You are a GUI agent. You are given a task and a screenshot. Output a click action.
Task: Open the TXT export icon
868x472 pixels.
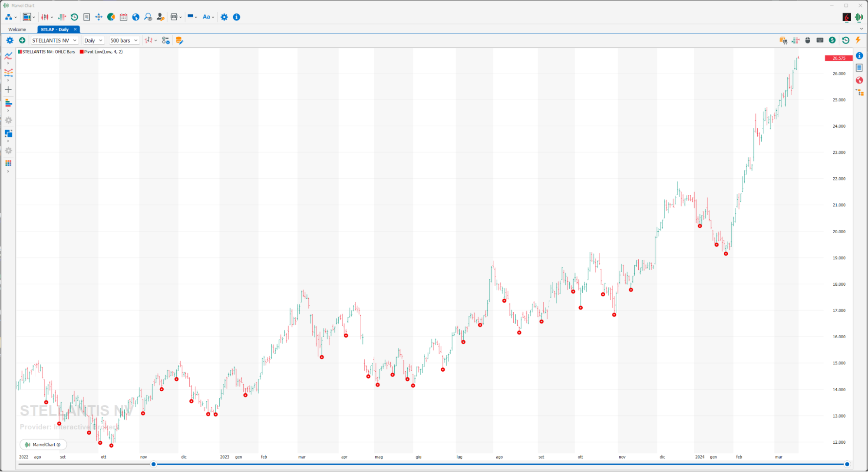pyautogui.click(x=174, y=17)
